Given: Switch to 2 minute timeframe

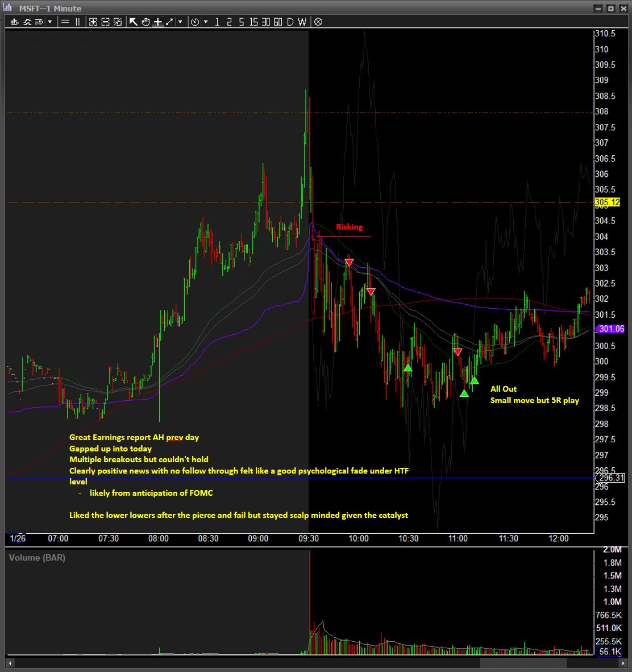Looking at the screenshot, I should pyautogui.click(x=229, y=22).
